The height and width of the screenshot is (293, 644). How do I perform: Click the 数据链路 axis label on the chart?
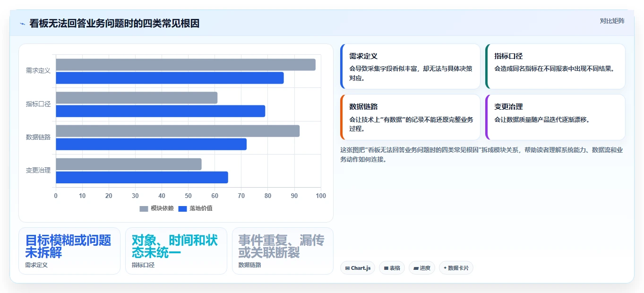point(38,137)
